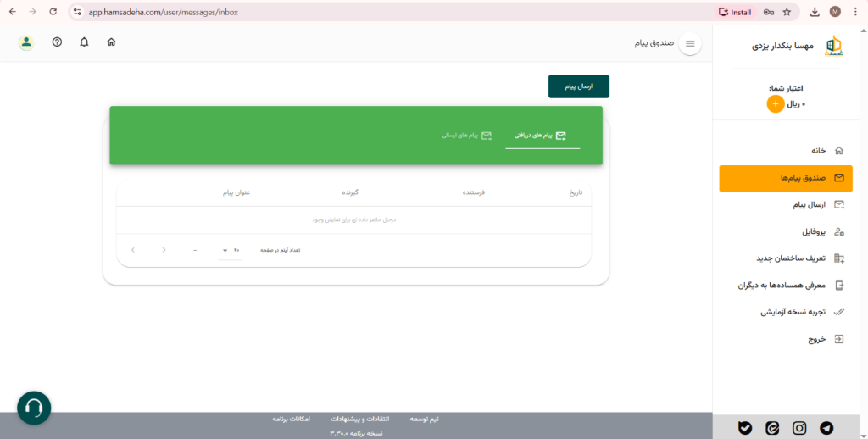This screenshot has width=868, height=439.
Task: Click the no-data message درحال حاضر داده ای
Action: (x=353, y=219)
